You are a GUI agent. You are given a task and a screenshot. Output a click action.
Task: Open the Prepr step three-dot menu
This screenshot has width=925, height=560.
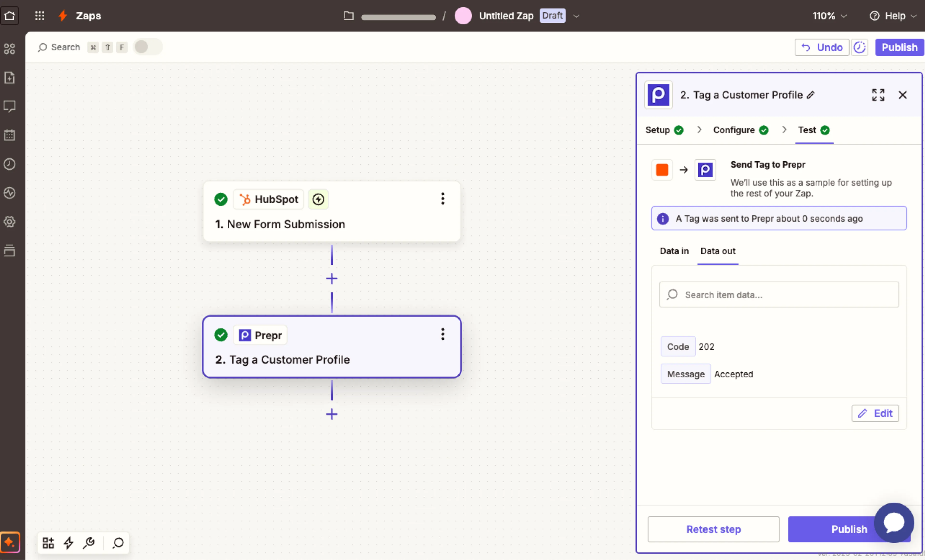pos(443,334)
